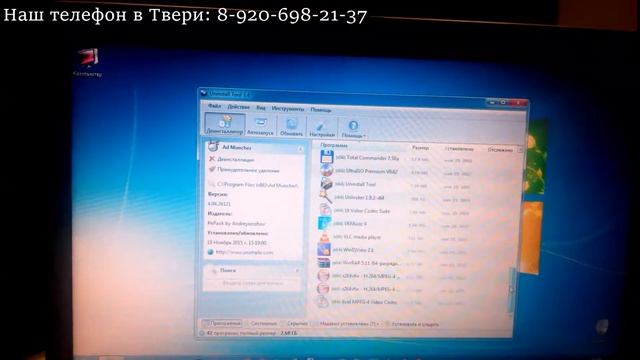Click the Обновить toolbar icon
640x360 pixels.
click(291, 127)
